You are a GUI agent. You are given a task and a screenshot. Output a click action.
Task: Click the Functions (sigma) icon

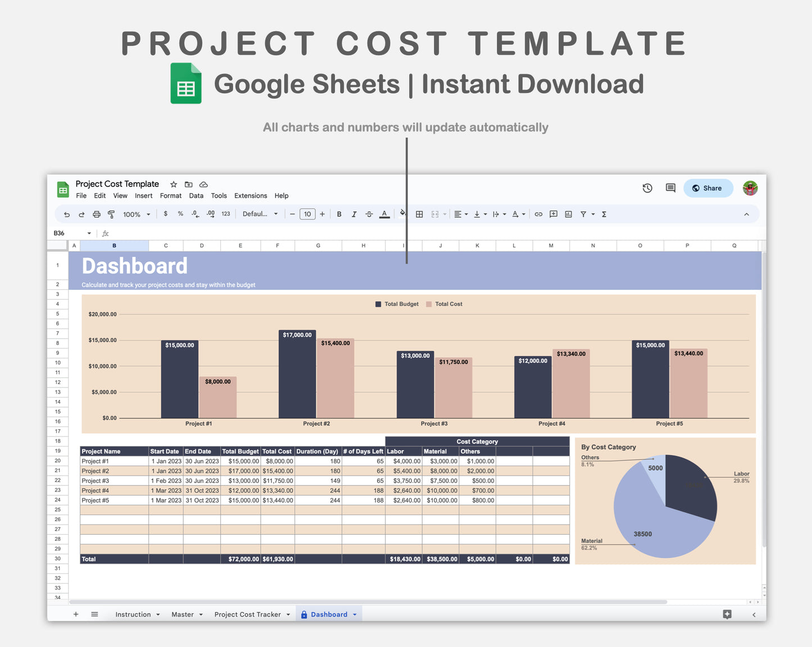604,214
